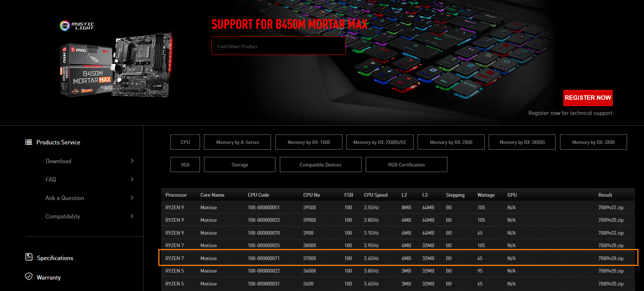
Task: Open Products Service heading
Action: [x=58, y=142]
